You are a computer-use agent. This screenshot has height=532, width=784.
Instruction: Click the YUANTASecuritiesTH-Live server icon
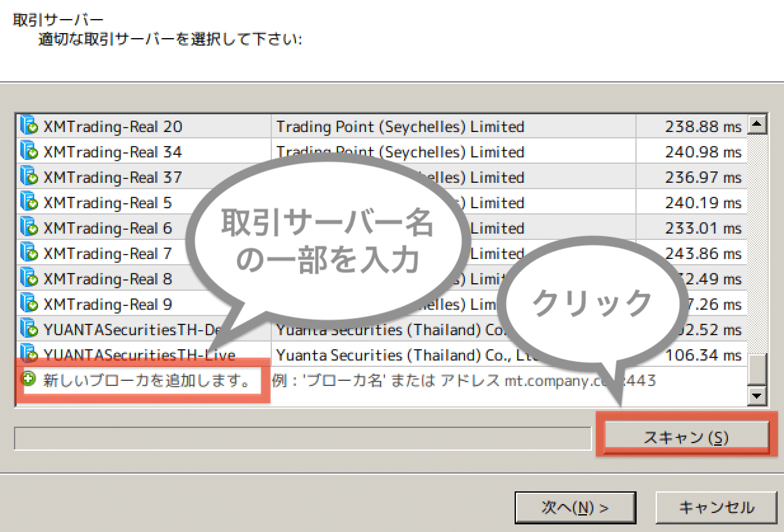tap(29, 353)
